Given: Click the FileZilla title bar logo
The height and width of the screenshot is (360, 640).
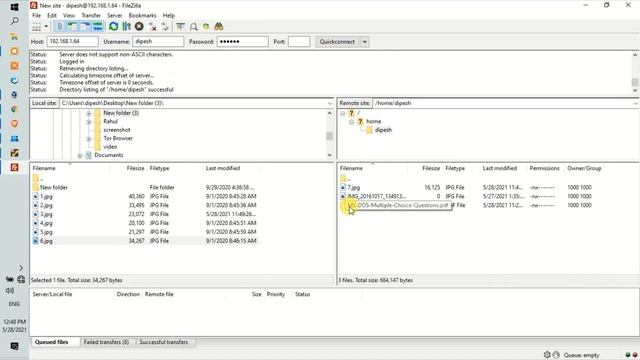Looking at the screenshot, I should (x=33, y=5).
